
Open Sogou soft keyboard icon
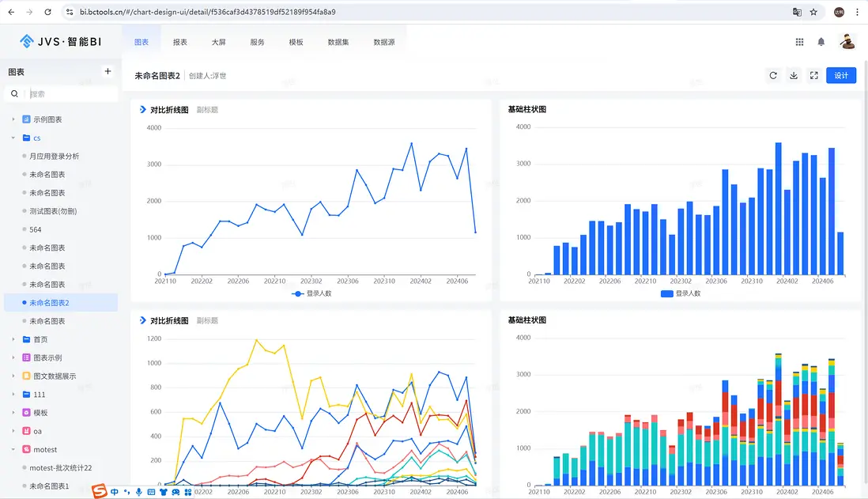pyautogui.click(x=151, y=492)
